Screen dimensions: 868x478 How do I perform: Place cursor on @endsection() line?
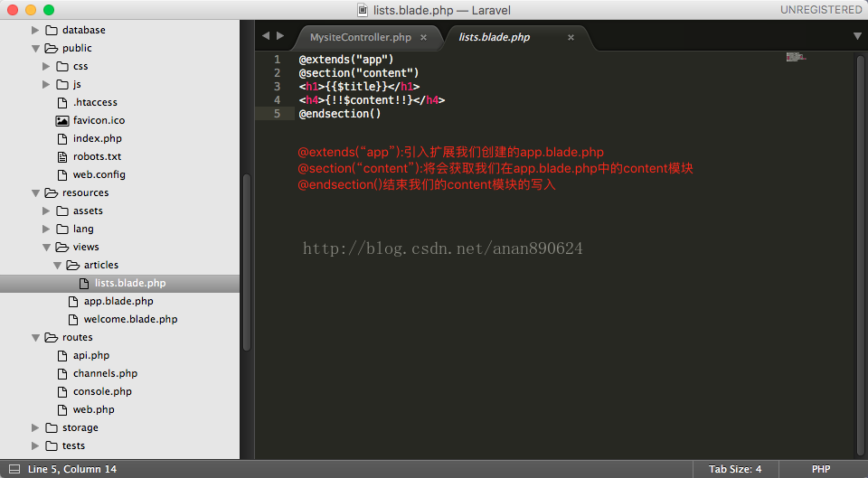click(x=340, y=114)
